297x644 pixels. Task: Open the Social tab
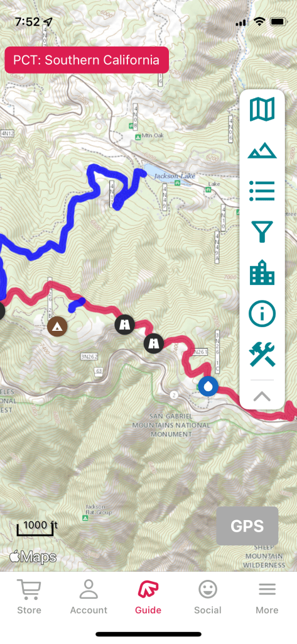click(208, 597)
